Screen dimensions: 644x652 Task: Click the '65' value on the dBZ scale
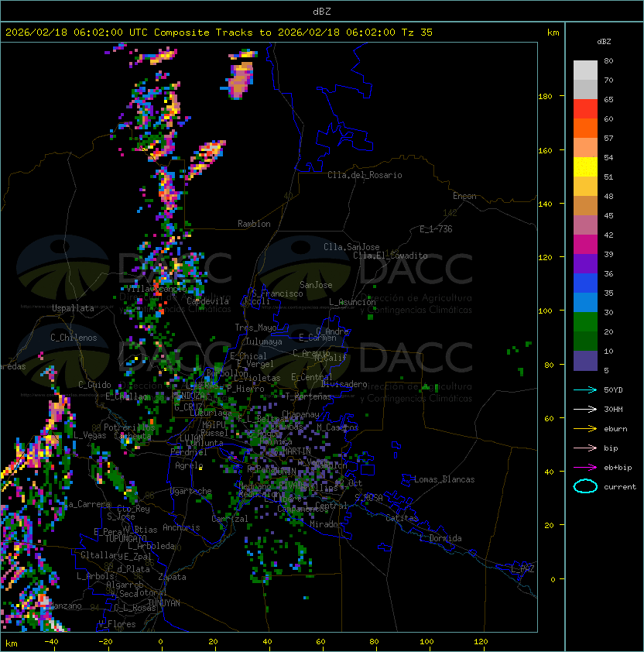[608, 99]
